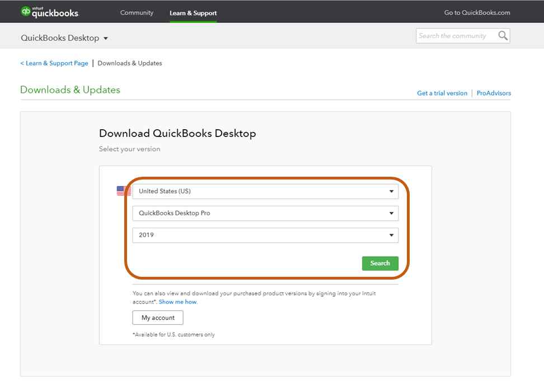The height and width of the screenshot is (392, 544).
Task: Open the ProAdvisors link
Action: [x=494, y=93]
